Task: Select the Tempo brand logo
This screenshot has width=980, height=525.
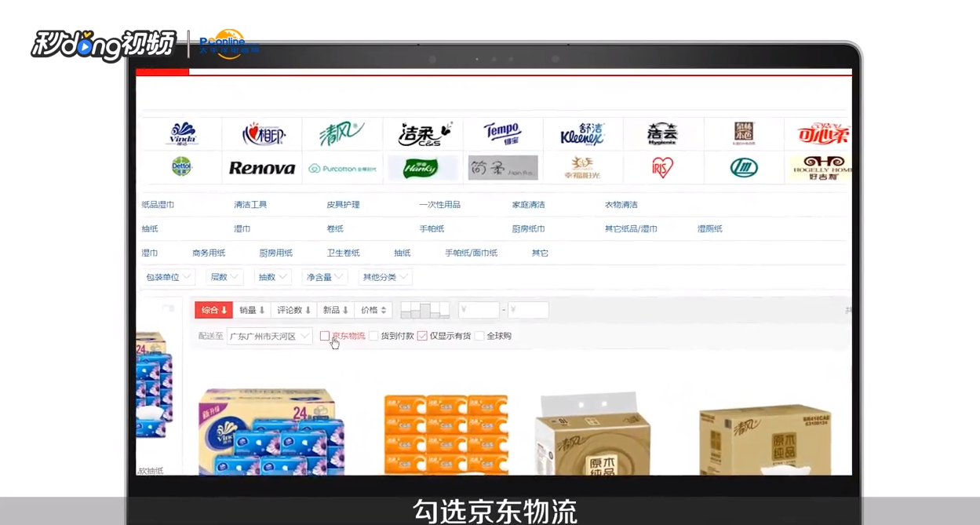Action: (x=503, y=133)
